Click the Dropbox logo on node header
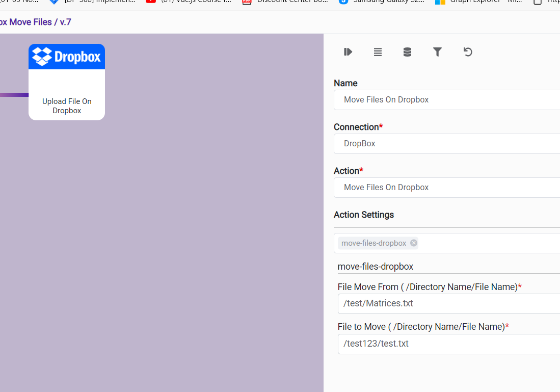 pyautogui.click(x=67, y=57)
